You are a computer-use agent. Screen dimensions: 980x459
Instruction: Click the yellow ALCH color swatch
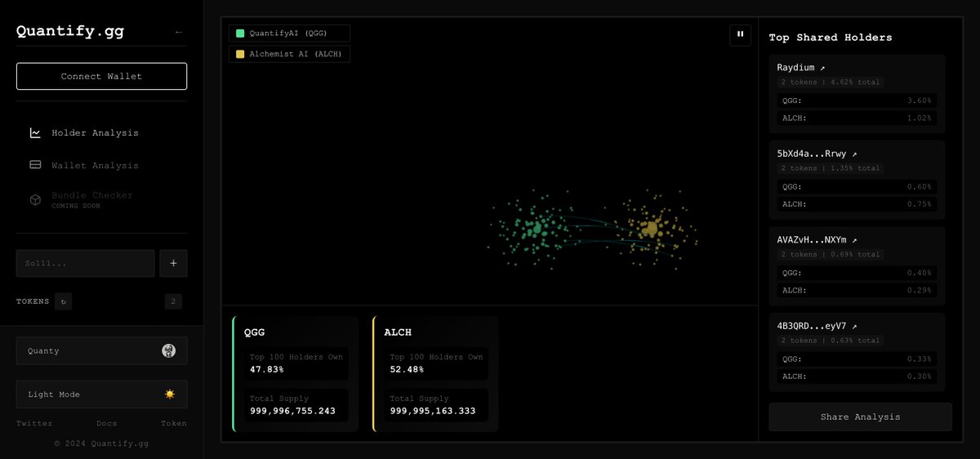(x=240, y=54)
